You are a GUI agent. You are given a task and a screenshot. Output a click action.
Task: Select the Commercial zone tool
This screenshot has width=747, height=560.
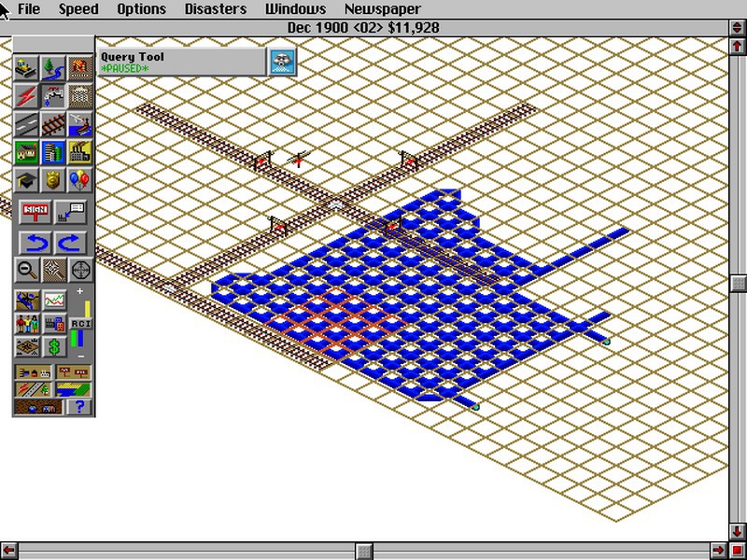pyautogui.click(x=53, y=152)
